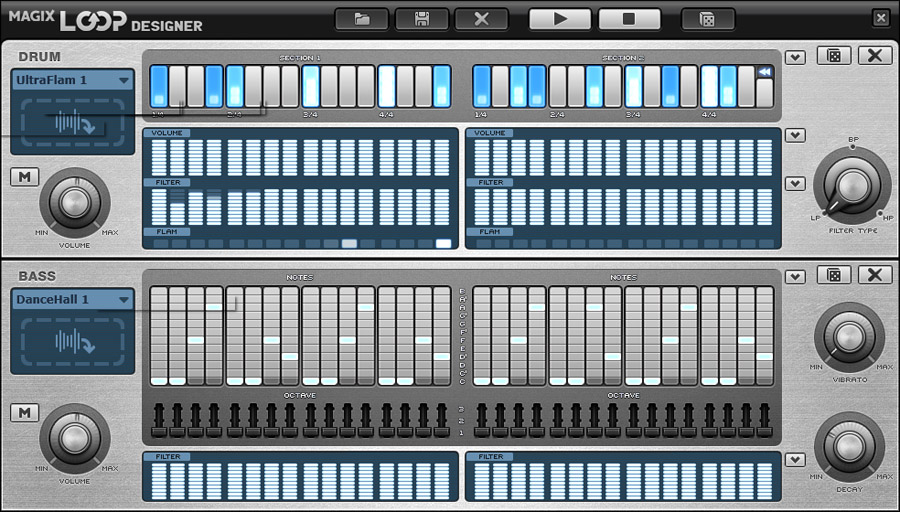This screenshot has height=512, width=900.
Task: Click the Bass sample drop zone waveform
Action: tap(73, 342)
